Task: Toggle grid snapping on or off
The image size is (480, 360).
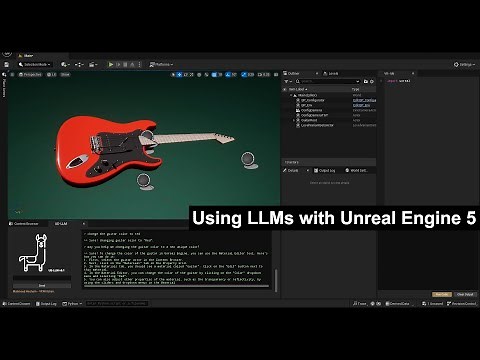Action: pos(214,74)
